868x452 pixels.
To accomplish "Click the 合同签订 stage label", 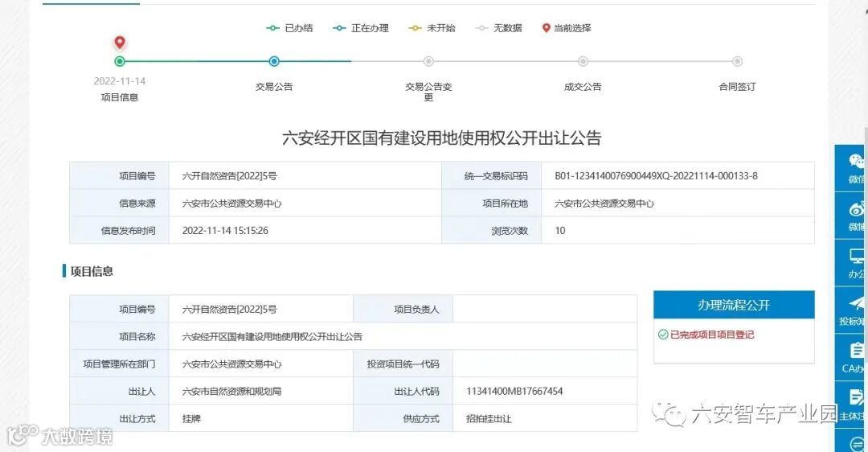I will pos(737,86).
